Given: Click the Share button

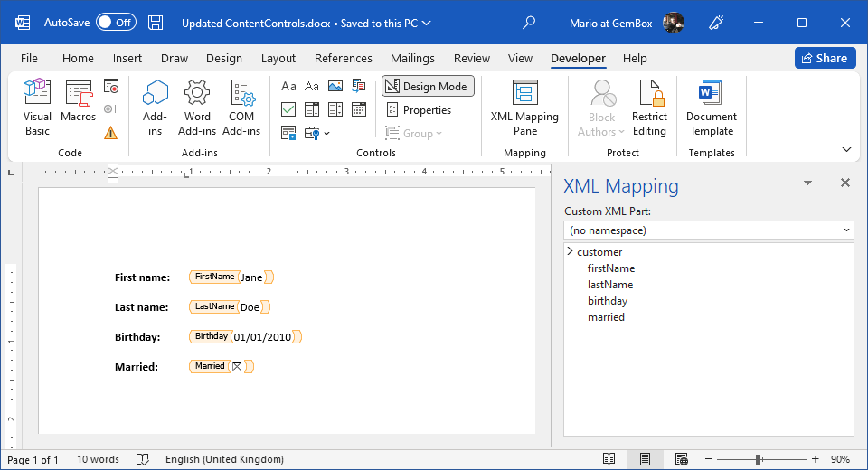Looking at the screenshot, I should click(825, 58).
